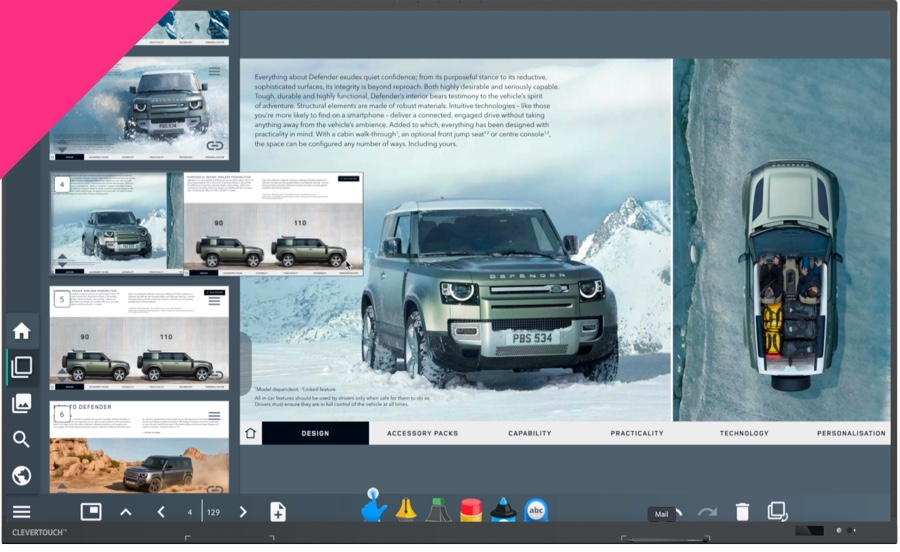Click the brochure home icon beside DESIGN
900x552 pixels.
(x=250, y=433)
